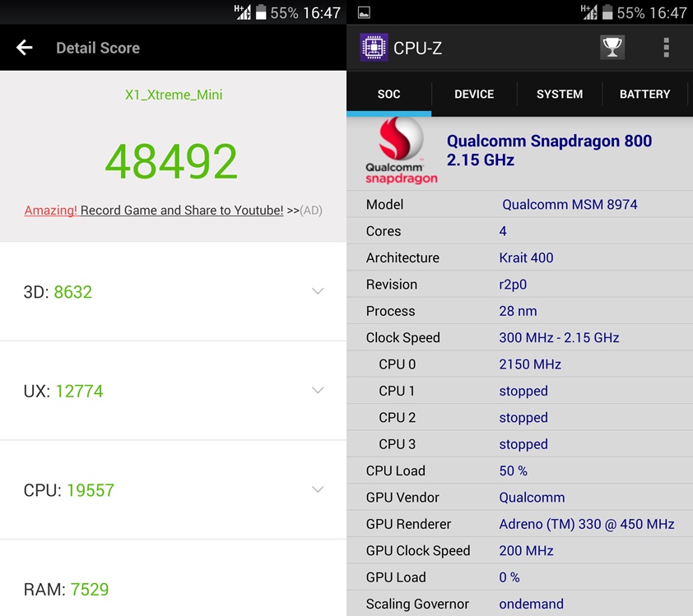Tap the H+ signal icon in right status bar
This screenshot has height=616, width=693.
point(589,12)
